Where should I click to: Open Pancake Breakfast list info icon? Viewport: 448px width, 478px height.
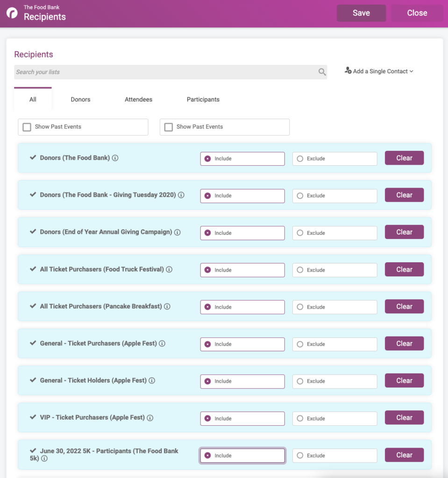pyautogui.click(x=167, y=307)
